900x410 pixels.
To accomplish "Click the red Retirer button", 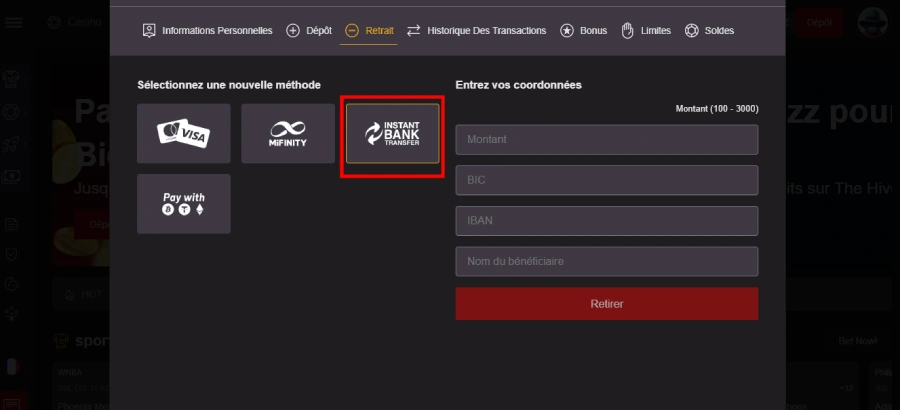I will pos(607,304).
